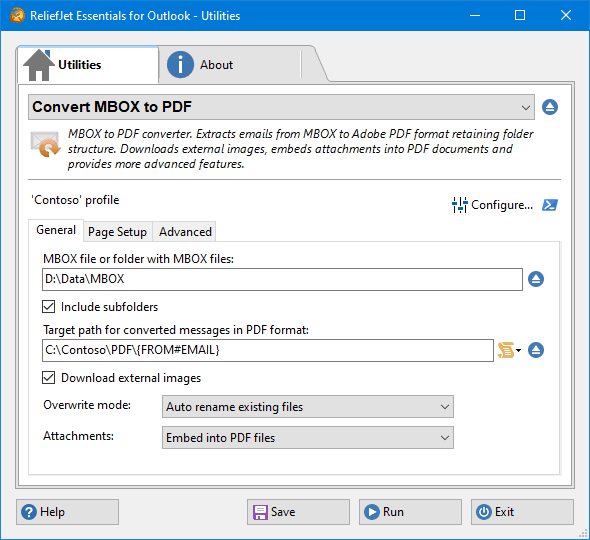Open the Attachments dropdown

coord(308,438)
